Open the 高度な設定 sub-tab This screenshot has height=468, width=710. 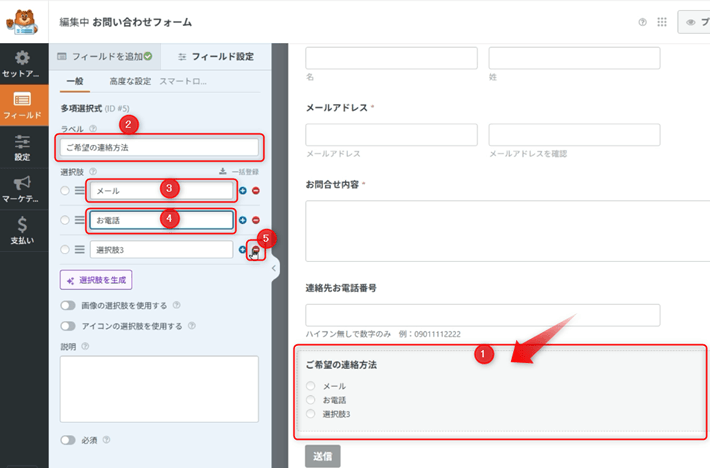click(130, 81)
